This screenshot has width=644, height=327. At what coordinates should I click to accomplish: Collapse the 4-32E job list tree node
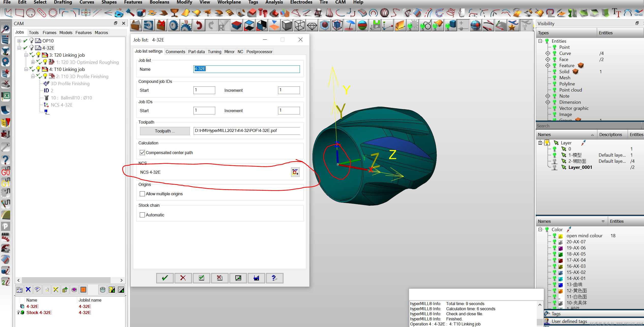click(19, 48)
